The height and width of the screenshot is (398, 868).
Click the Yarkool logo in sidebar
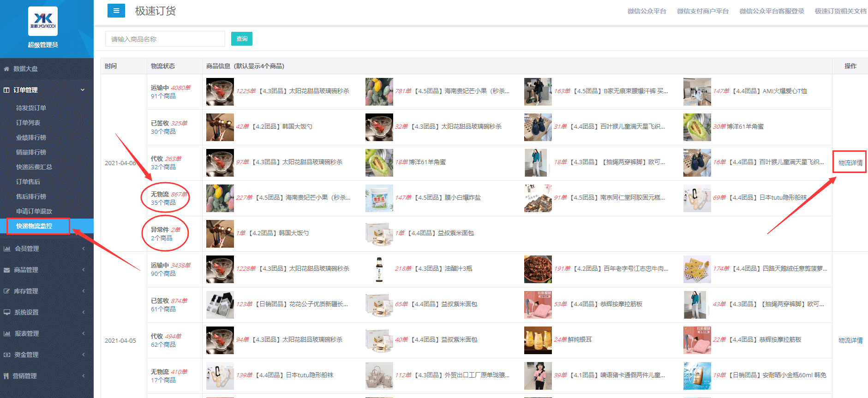[x=43, y=21]
